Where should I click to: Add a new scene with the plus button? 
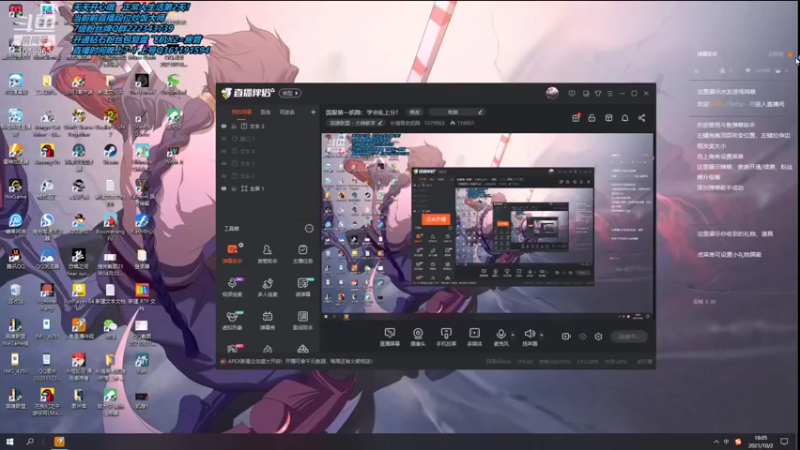pyautogui.click(x=313, y=112)
